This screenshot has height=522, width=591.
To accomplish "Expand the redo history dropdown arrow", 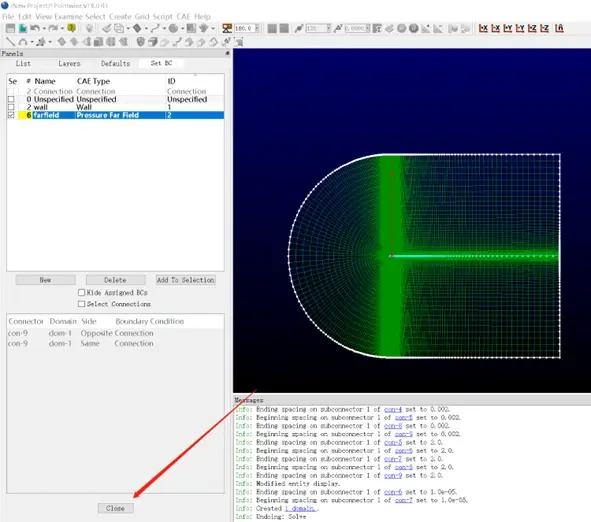I will (x=62, y=29).
